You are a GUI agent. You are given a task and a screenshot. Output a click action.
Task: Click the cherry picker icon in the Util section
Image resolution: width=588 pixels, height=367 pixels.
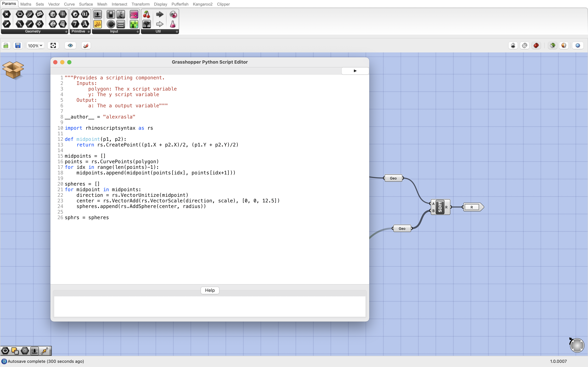pos(146,14)
